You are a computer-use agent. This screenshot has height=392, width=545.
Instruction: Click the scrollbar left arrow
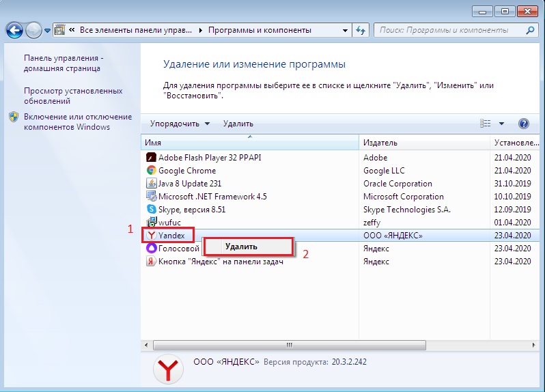tap(146, 345)
